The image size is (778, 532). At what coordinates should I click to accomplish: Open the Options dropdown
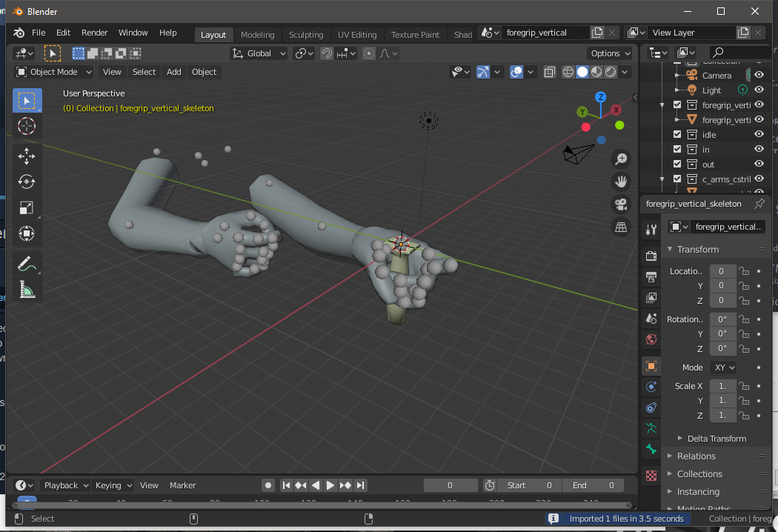coord(610,53)
